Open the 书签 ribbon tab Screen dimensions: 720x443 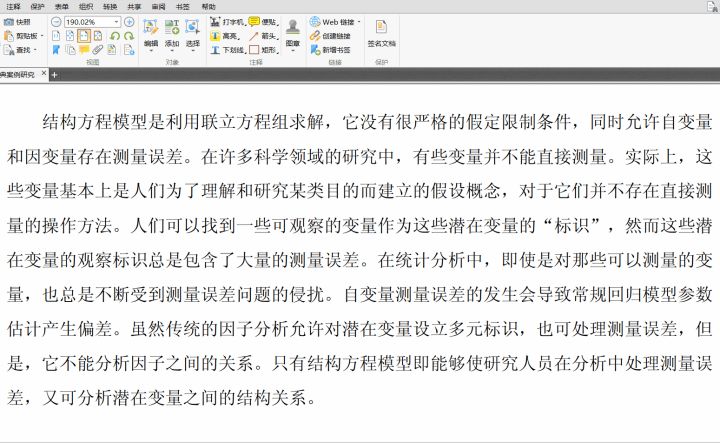(183, 6)
